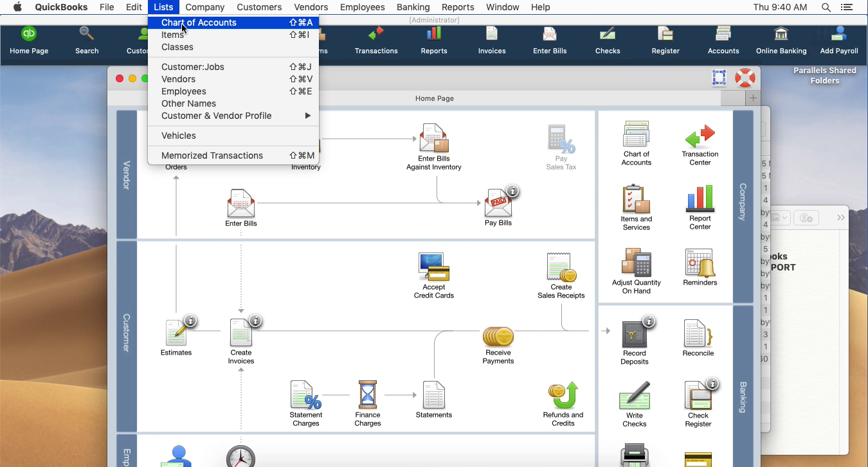Click the Reconcile icon

698,333
